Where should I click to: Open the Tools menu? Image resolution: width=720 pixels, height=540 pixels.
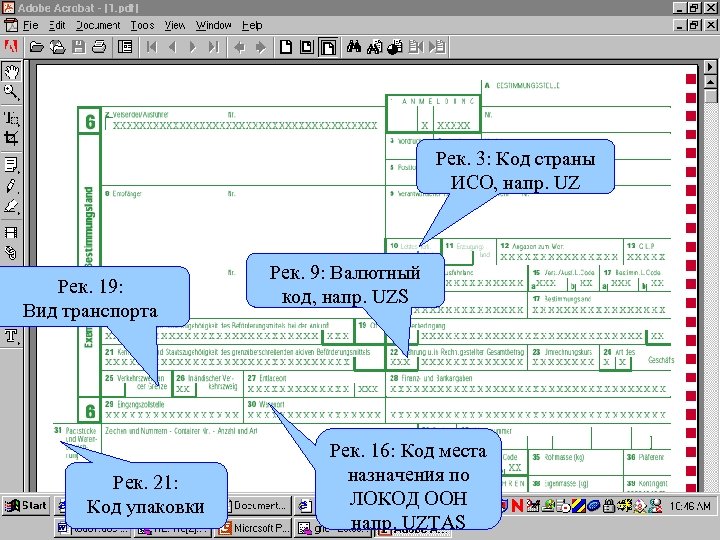pos(142,25)
